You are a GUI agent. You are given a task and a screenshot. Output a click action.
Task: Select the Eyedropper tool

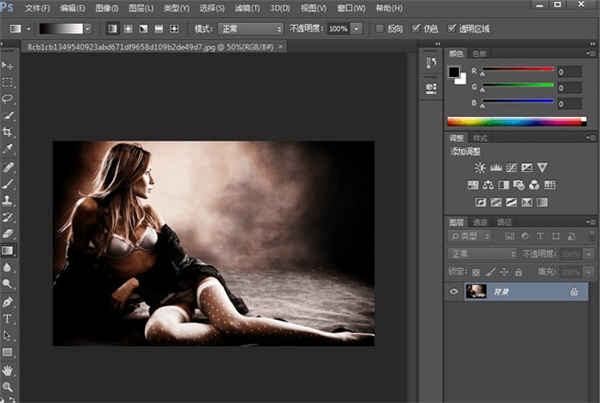(8, 149)
